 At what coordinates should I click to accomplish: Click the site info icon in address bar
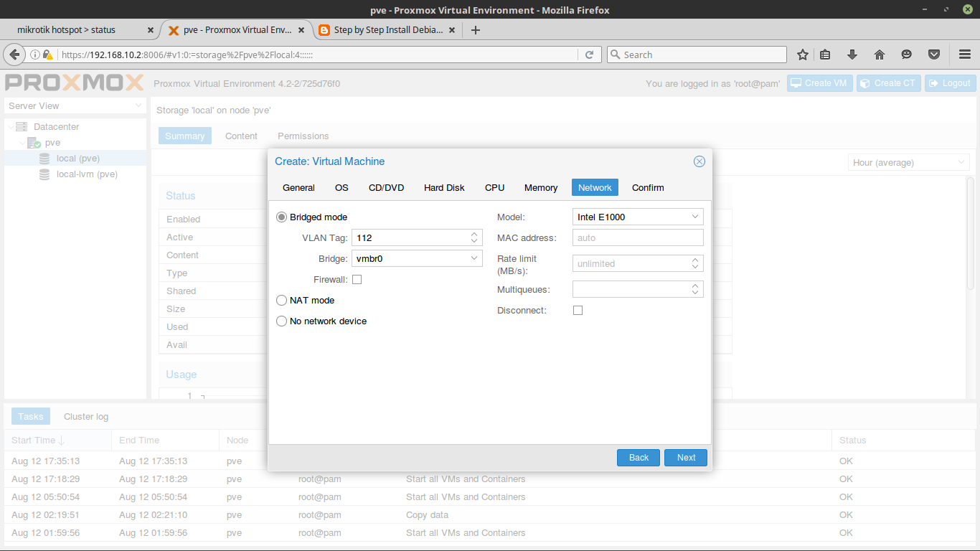(x=35, y=55)
